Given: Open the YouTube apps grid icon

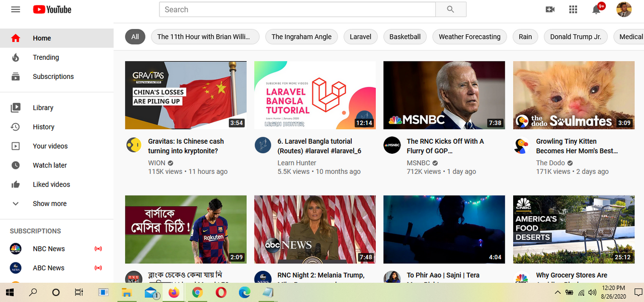Looking at the screenshot, I should 573,10.
